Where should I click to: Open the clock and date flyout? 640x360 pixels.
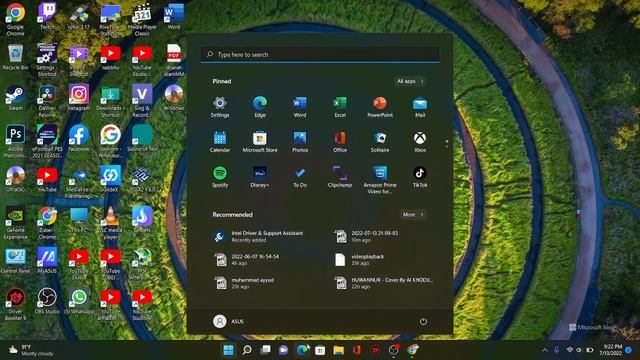[610, 350]
